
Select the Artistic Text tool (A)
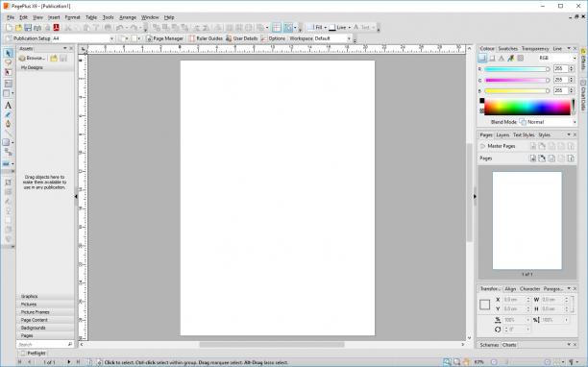(x=8, y=106)
